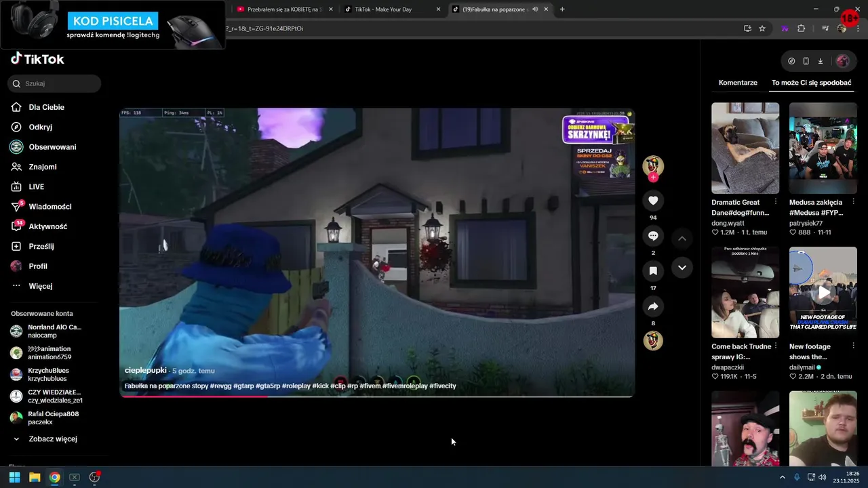The image size is (868, 488).
Task: Switch to Przebrałem się za KOBIETĘ tab
Action: click(x=283, y=9)
